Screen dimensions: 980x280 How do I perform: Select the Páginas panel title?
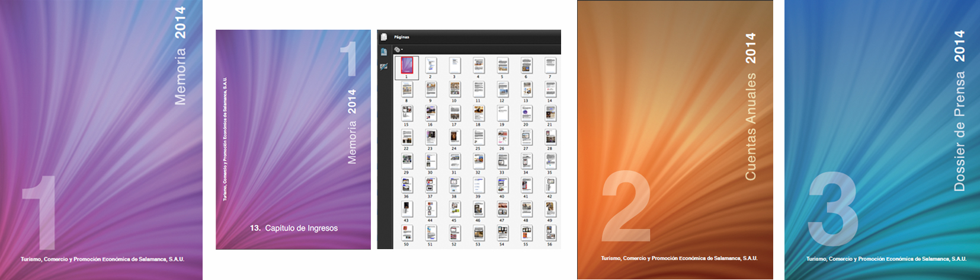pos(402,37)
